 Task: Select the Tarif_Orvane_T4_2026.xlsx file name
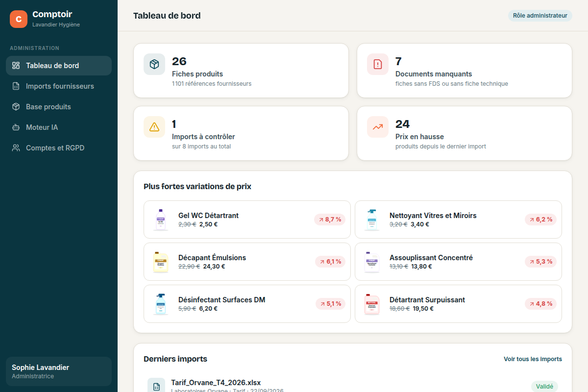(x=216, y=383)
